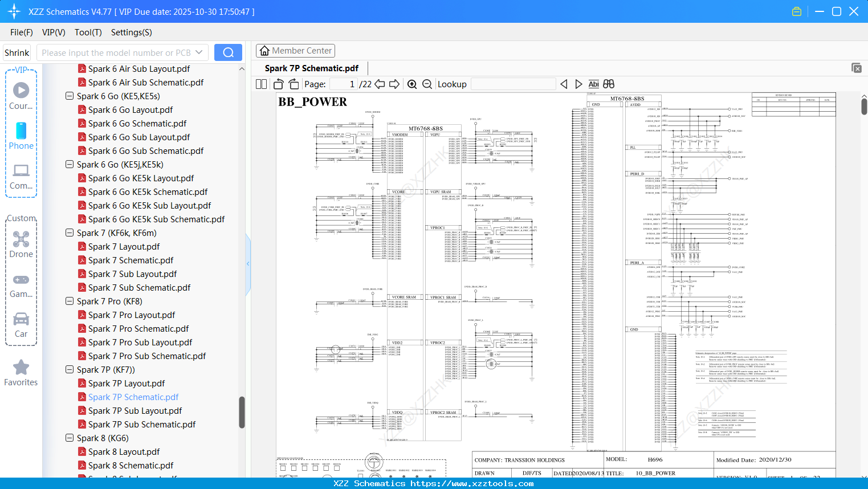Switch to the Spark 7P Schematic.pdf tab

[x=311, y=68]
